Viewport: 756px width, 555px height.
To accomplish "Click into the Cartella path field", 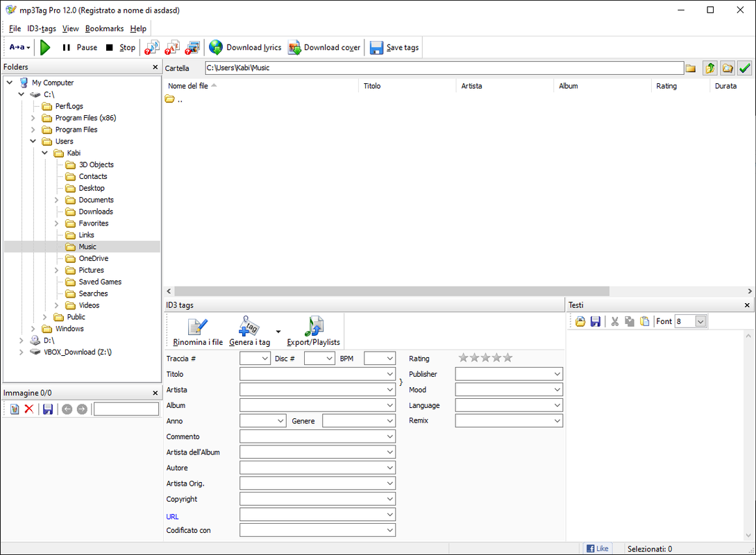I will click(444, 68).
